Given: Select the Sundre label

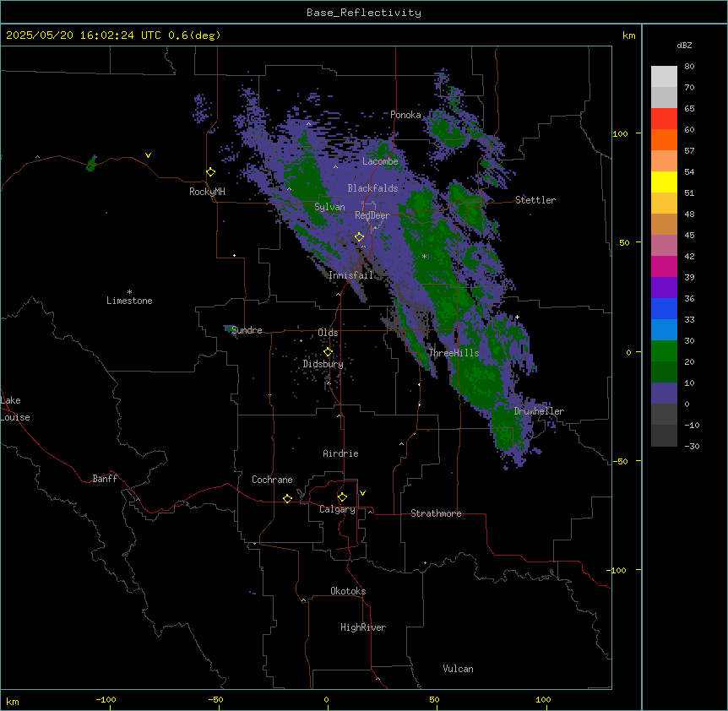Looking at the screenshot, I should tap(247, 330).
